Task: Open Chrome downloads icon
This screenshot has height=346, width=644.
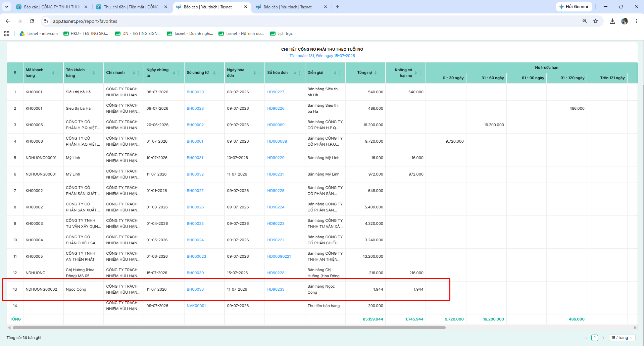Action: 612,21
